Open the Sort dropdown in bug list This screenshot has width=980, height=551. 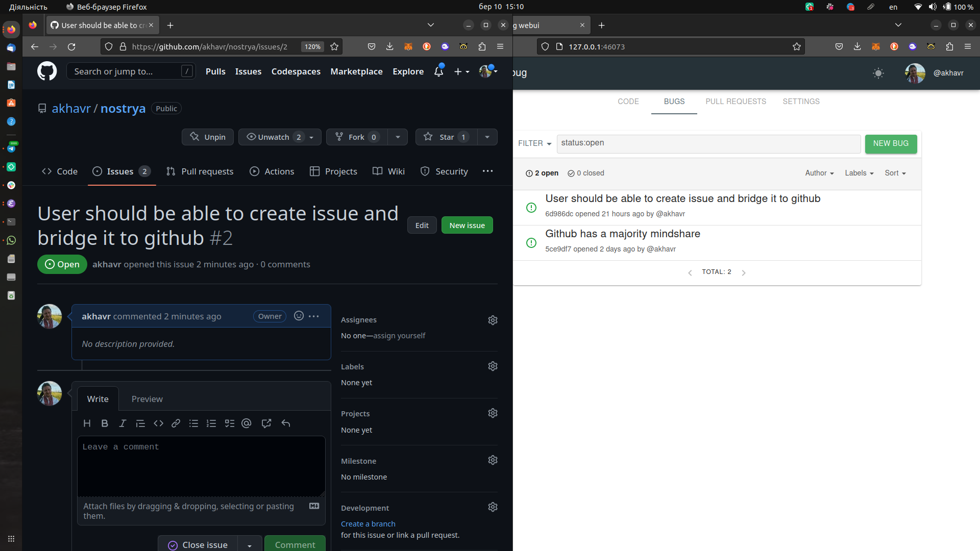pyautogui.click(x=895, y=173)
